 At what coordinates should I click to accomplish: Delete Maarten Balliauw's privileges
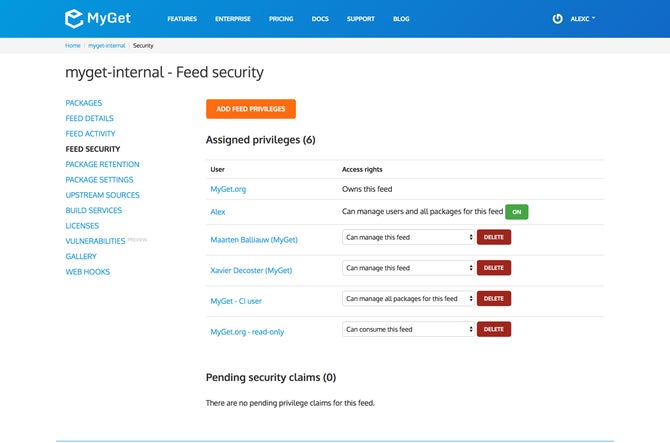(494, 237)
